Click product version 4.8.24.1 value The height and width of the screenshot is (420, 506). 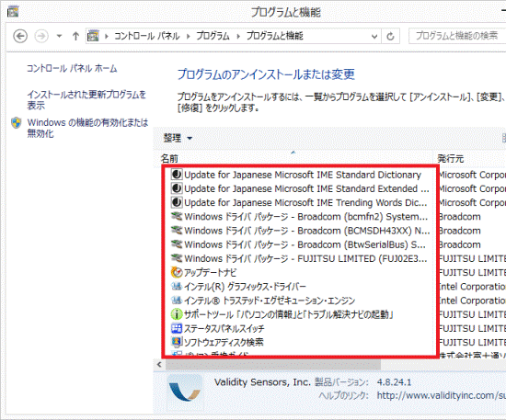tap(394, 382)
